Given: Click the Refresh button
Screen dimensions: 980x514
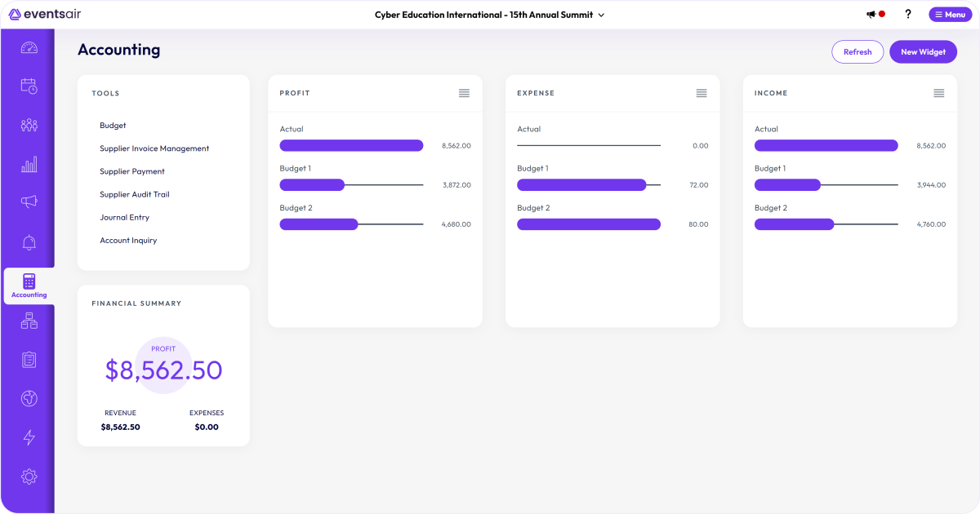Looking at the screenshot, I should [x=857, y=51].
